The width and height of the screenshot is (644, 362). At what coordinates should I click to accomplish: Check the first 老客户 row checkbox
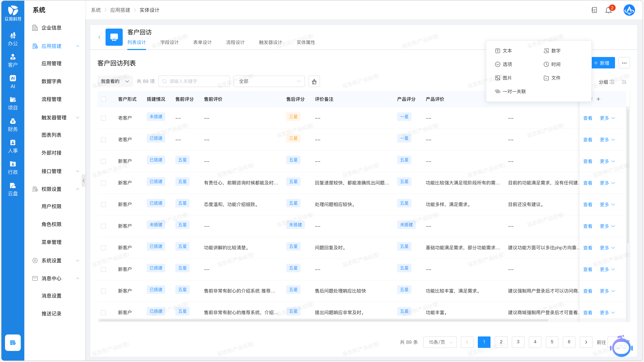click(103, 118)
